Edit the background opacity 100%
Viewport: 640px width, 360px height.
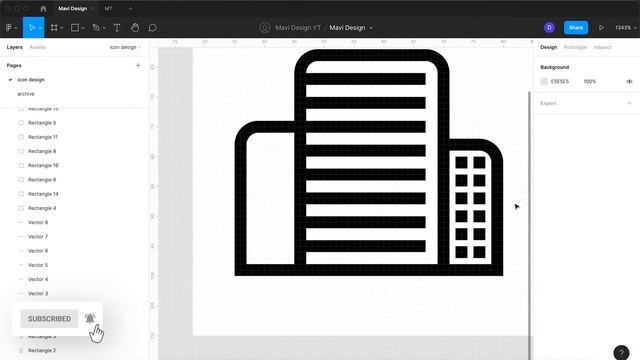point(589,82)
